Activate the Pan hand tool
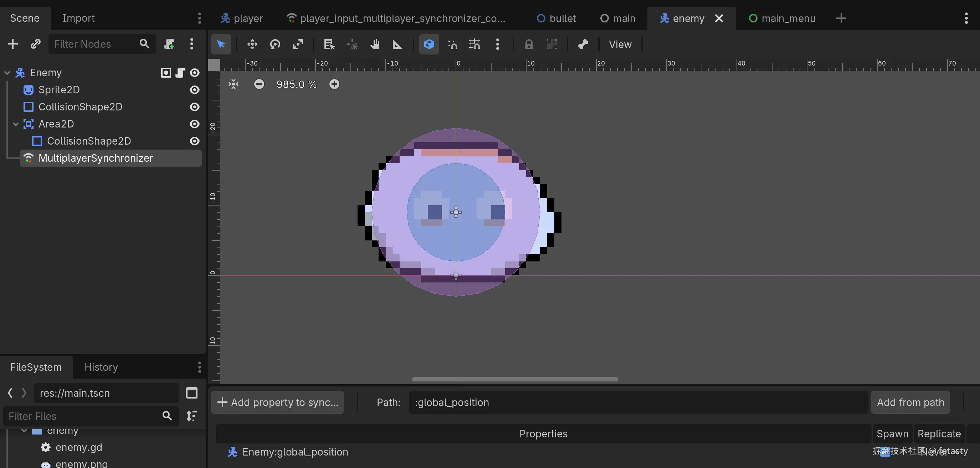The width and height of the screenshot is (980, 468). pos(375,45)
